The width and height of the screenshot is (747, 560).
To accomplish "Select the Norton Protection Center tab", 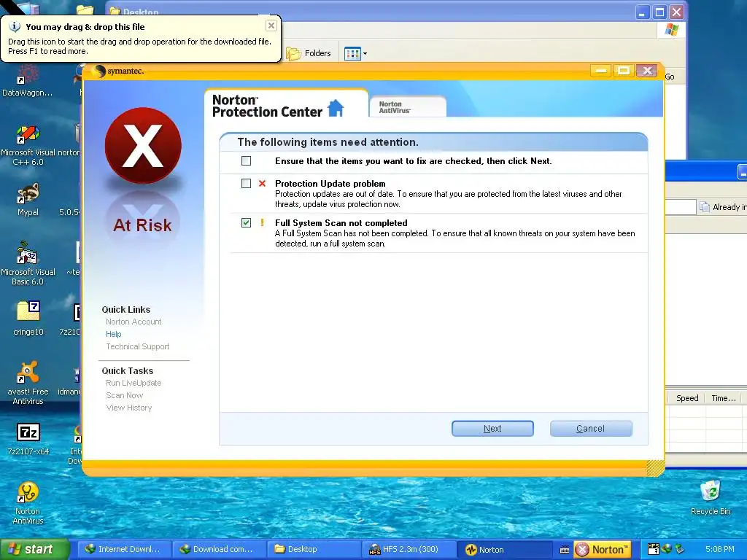I will pos(286,105).
